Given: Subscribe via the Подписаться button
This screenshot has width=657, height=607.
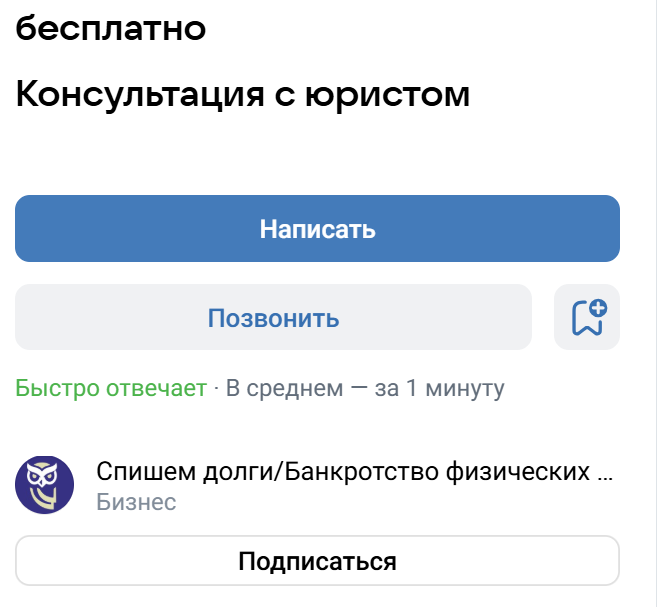Looking at the screenshot, I should [317, 561].
